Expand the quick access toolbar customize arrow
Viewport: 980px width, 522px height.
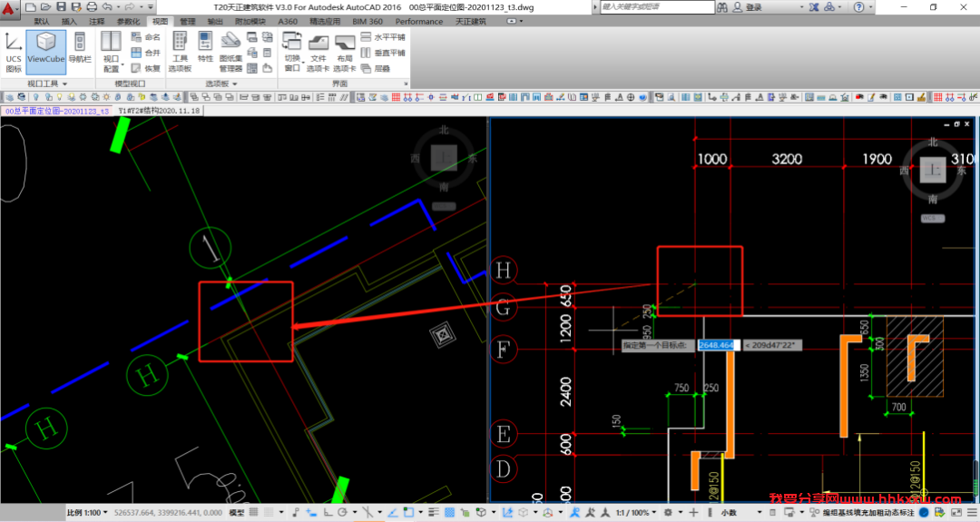click(x=151, y=7)
